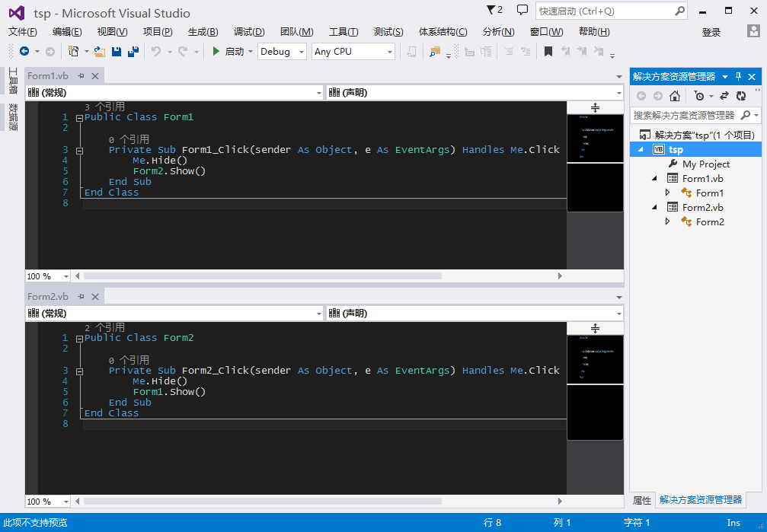This screenshot has height=532, width=767.
Task: Toggle pin on the Form1.vb tab
Action: point(81,76)
